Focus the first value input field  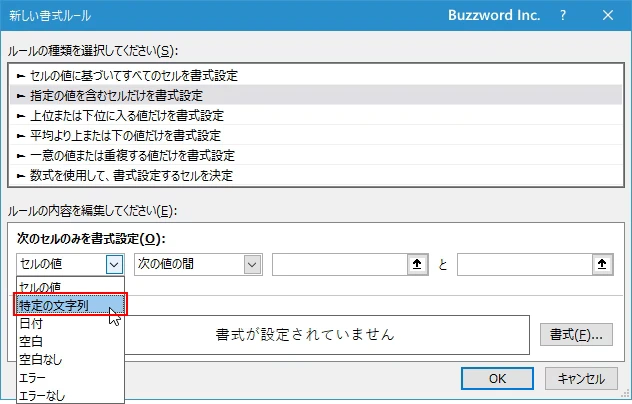click(x=340, y=264)
